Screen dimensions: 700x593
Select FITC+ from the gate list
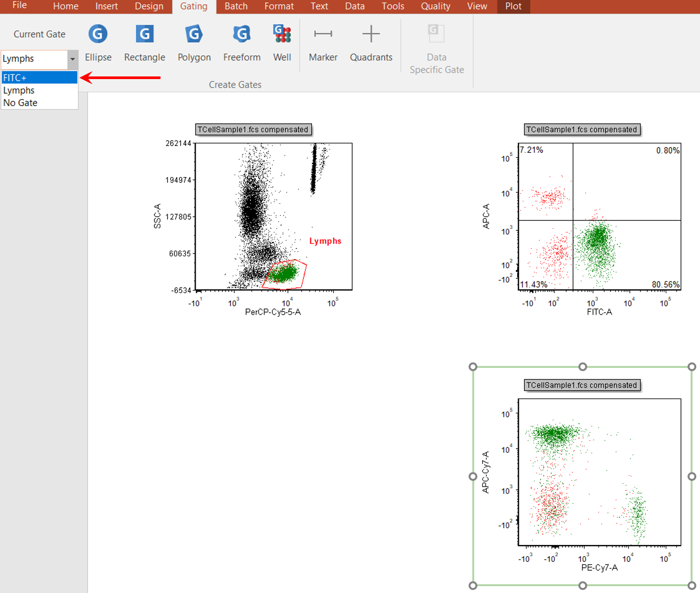coord(39,77)
